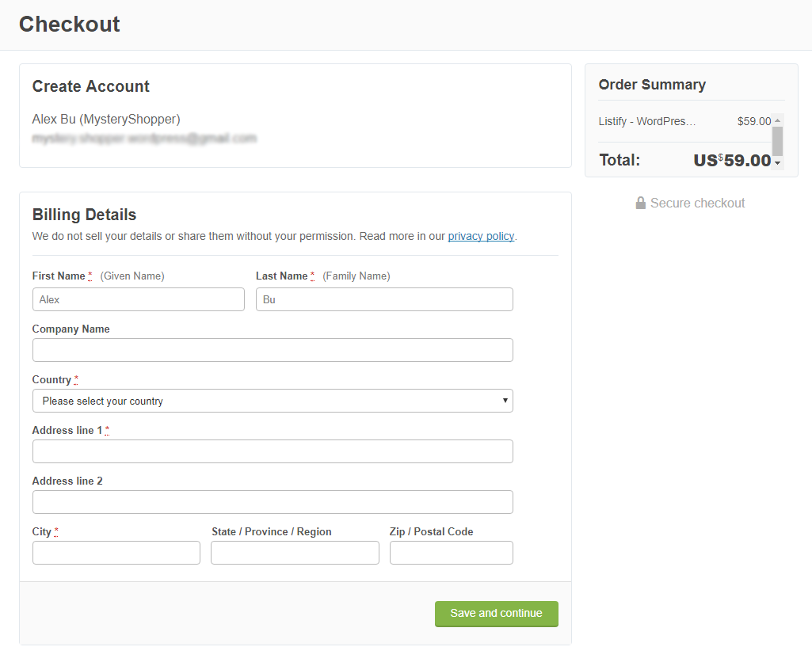The image size is (812, 662).
Task: Click the Alex Bu (MysteryShopper) account name
Action: [x=106, y=120]
